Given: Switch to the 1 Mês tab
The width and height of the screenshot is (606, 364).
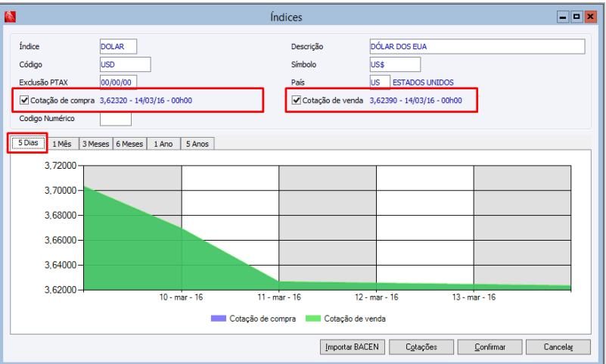Looking at the screenshot, I should (x=62, y=144).
